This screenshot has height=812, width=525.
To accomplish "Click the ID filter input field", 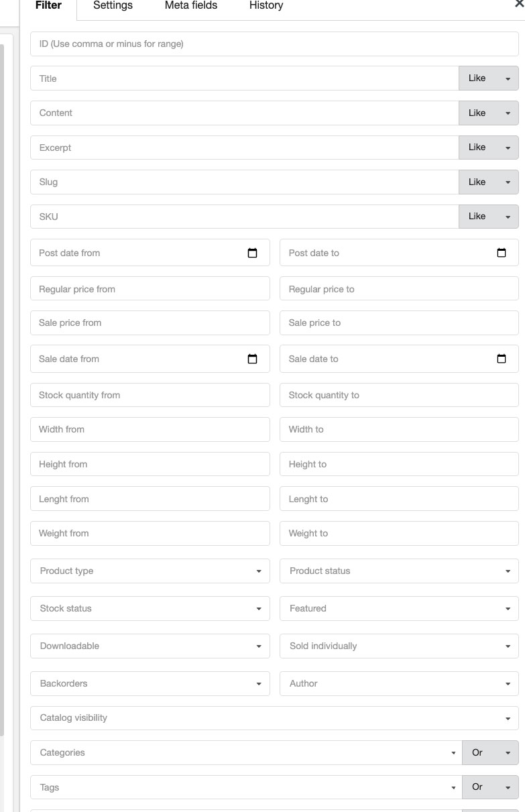I will point(274,43).
